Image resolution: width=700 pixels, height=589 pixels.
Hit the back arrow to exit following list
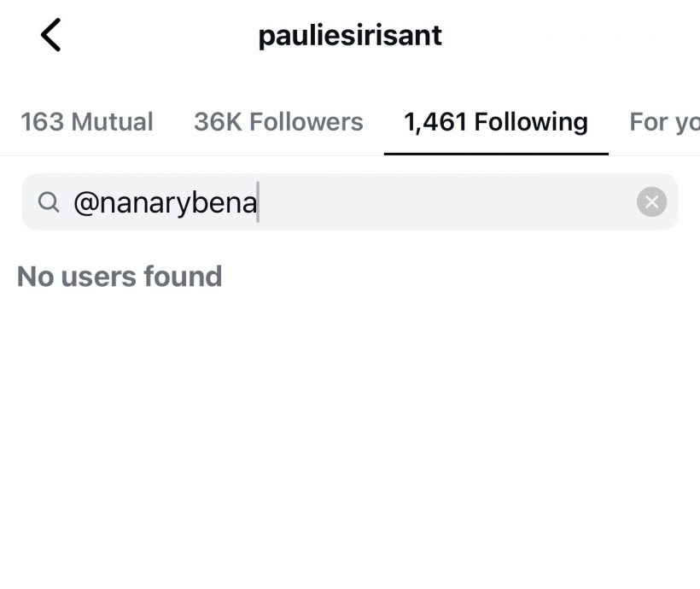coord(51,34)
